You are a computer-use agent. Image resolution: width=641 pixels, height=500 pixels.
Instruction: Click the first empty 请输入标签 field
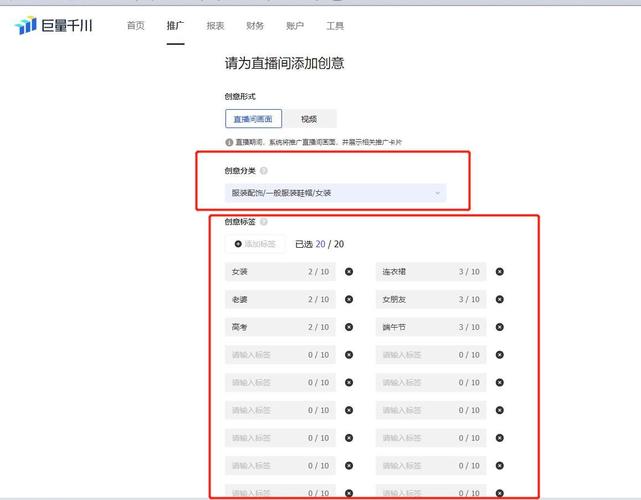pos(280,355)
